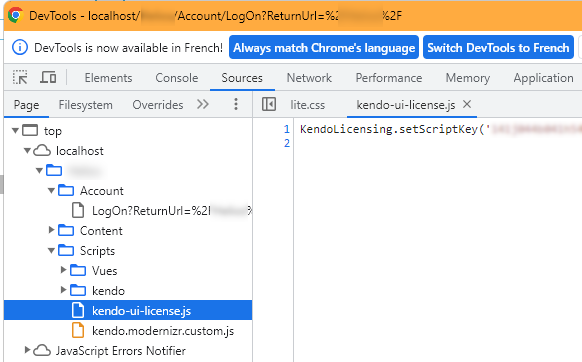This screenshot has width=582, height=362.
Task: Open the Console panel tab
Action: click(x=177, y=78)
